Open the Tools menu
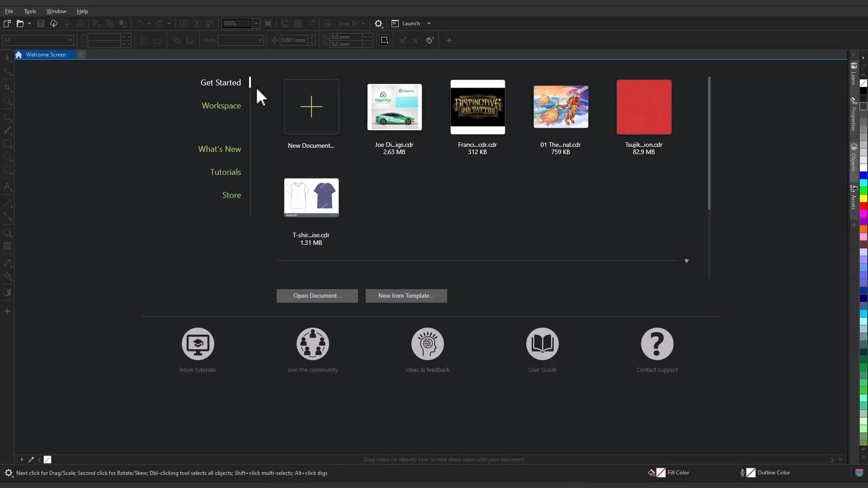 [30, 11]
